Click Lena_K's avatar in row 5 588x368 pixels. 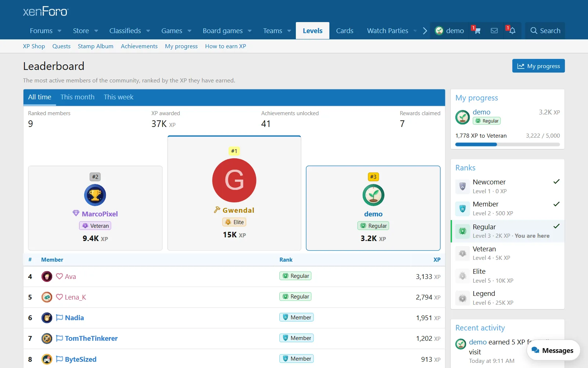pos(47,297)
